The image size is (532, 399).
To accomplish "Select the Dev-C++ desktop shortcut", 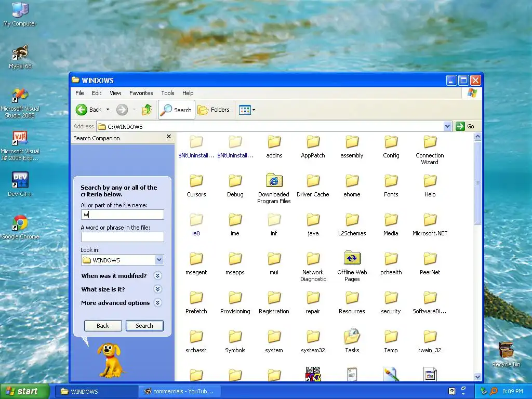I will click(x=20, y=184).
